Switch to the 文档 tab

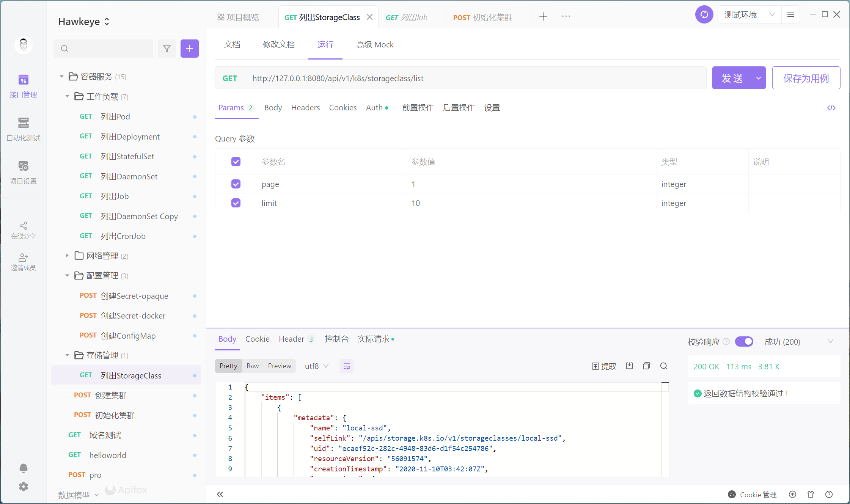(232, 44)
